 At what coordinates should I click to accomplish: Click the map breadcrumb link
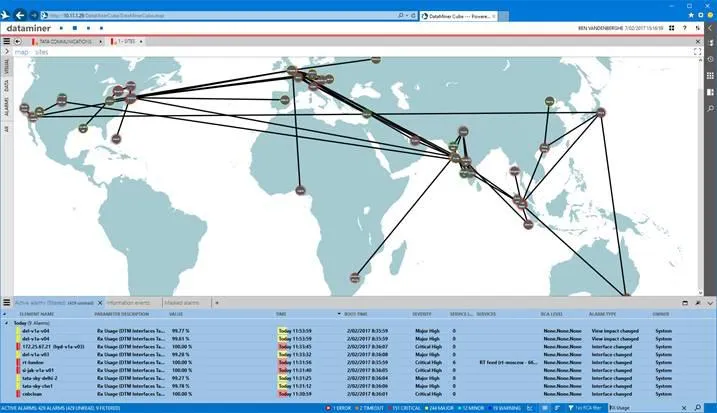coord(21,52)
